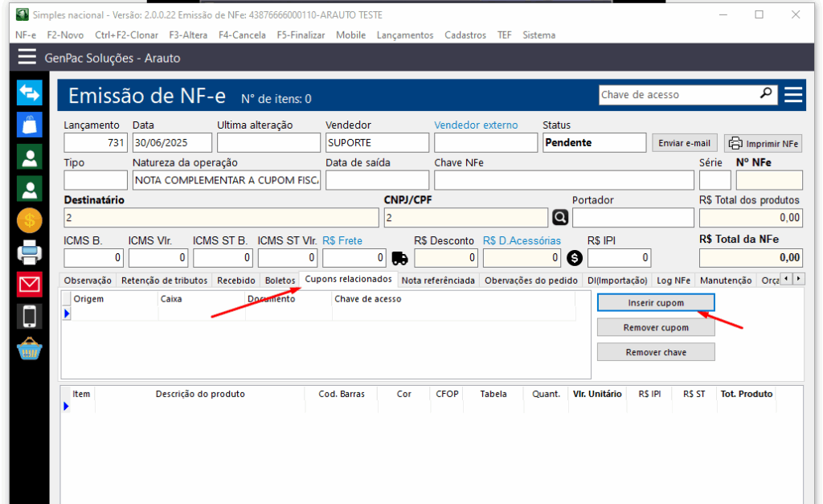Select the Boletos tab
Screen dimensions: 823x504
(x=280, y=281)
